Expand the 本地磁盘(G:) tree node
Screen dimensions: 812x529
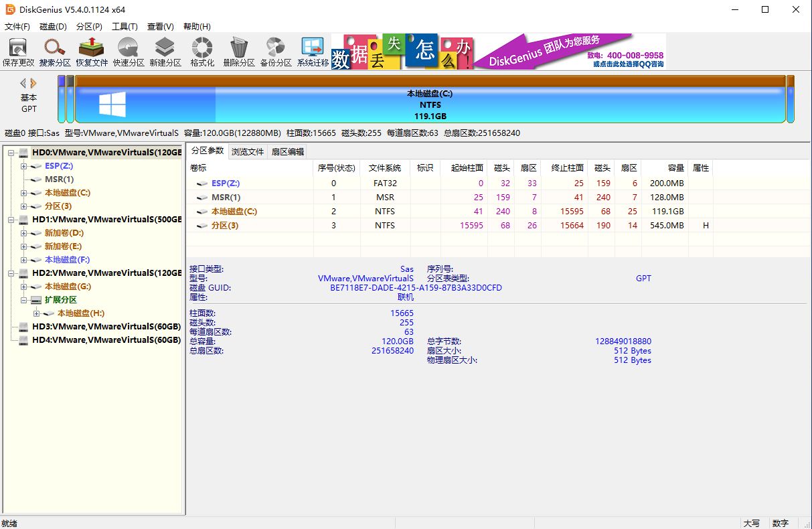pyautogui.click(x=24, y=287)
